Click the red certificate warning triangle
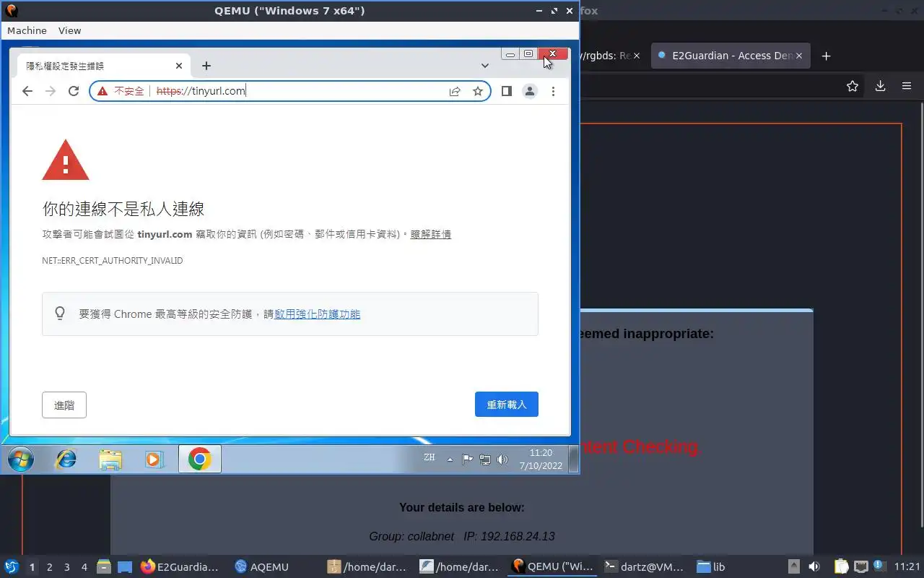924x578 pixels. coord(66,160)
